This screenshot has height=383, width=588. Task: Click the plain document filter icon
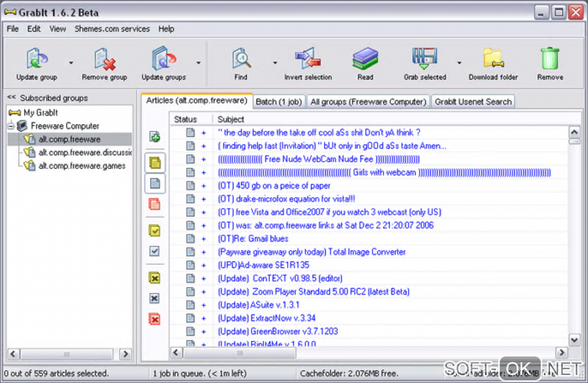[155, 183]
